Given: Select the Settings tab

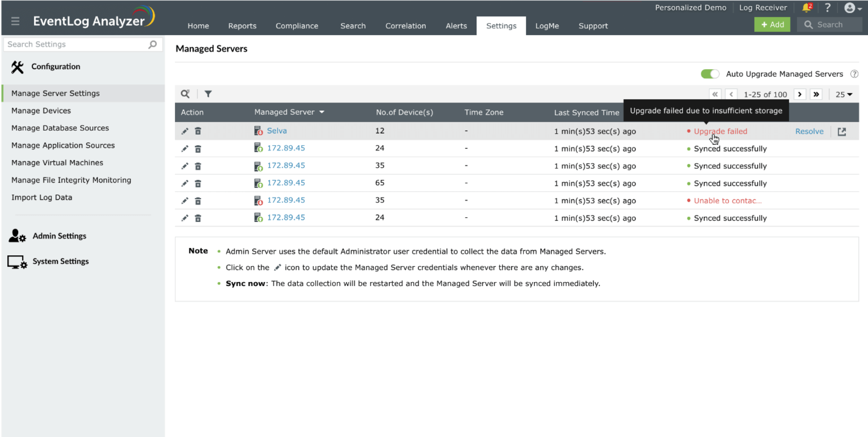Looking at the screenshot, I should 501,26.
